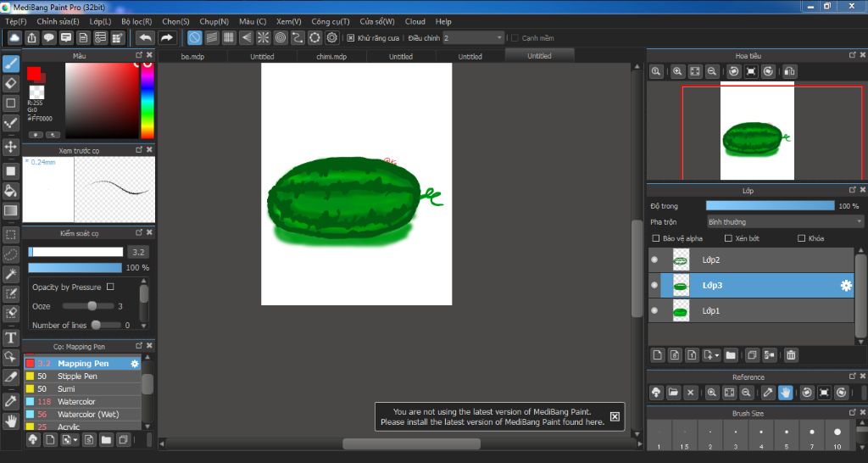Select the Sumi brush
Screen dimensions: 868x463
(82, 388)
